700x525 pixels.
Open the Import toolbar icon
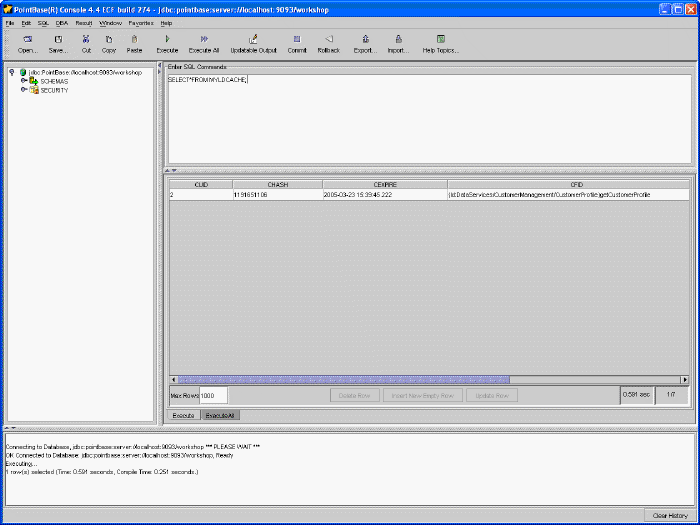pyautogui.click(x=398, y=39)
